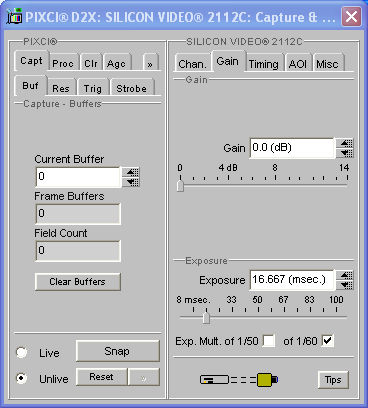Select the Unlive radio button

coord(22,378)
